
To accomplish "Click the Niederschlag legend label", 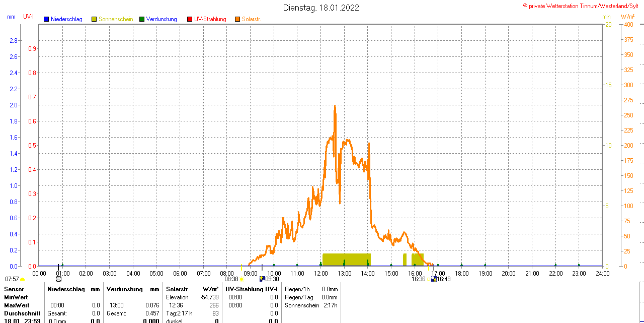I will coord(66,19).
